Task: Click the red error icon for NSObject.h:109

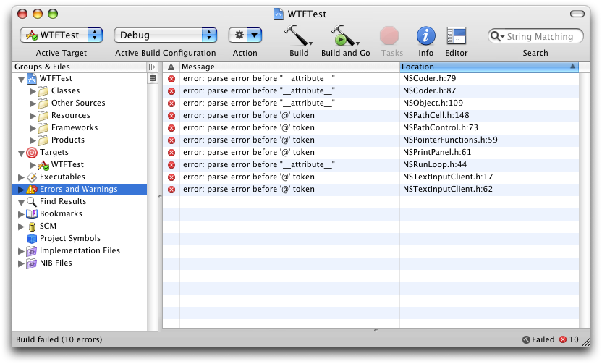Action: (x=171, y=103)
